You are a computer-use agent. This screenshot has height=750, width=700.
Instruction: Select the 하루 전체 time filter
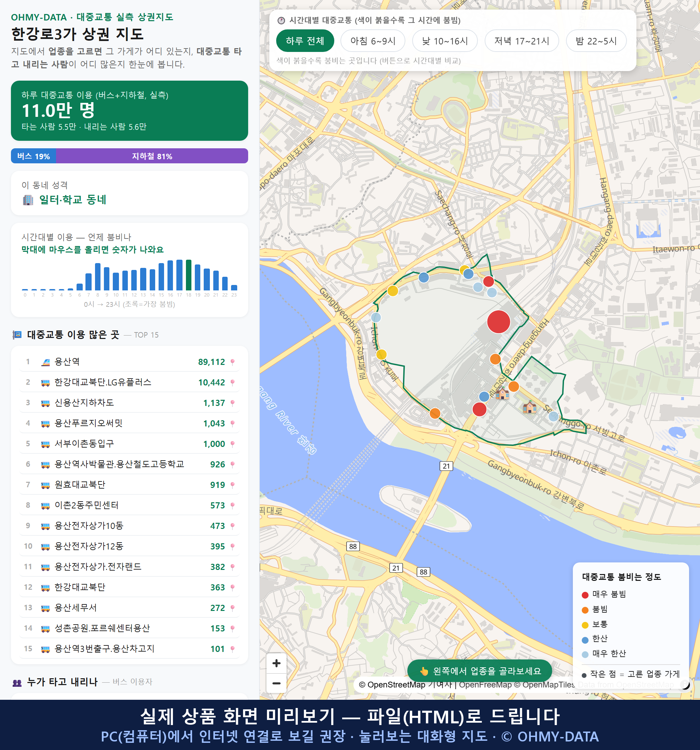[x=305, y=41]
